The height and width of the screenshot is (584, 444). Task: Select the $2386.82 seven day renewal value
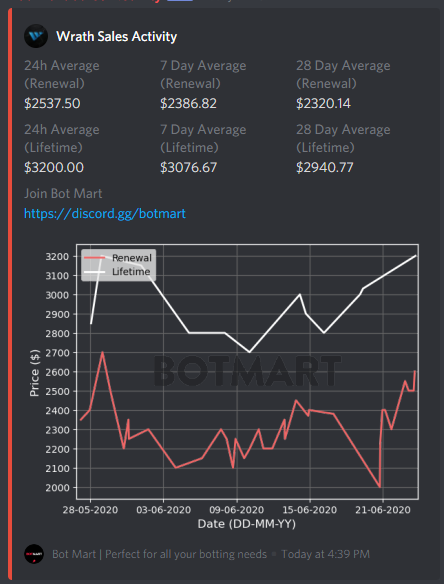click(188, 103)
